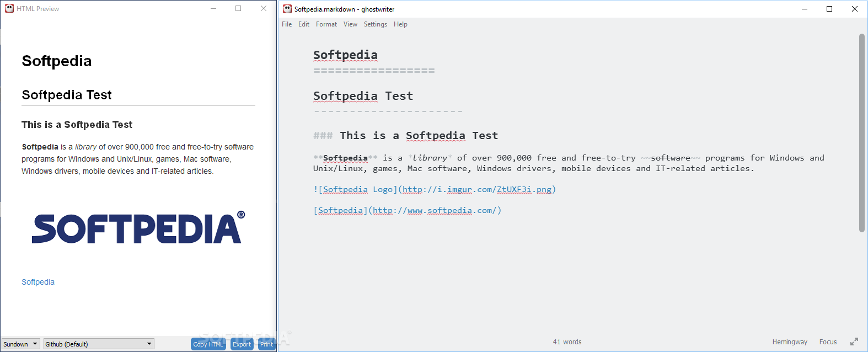Click the Copy HTML button
The height and width of the screenshot is (352, 868).
pyautogui.click(x=208, y=344)
